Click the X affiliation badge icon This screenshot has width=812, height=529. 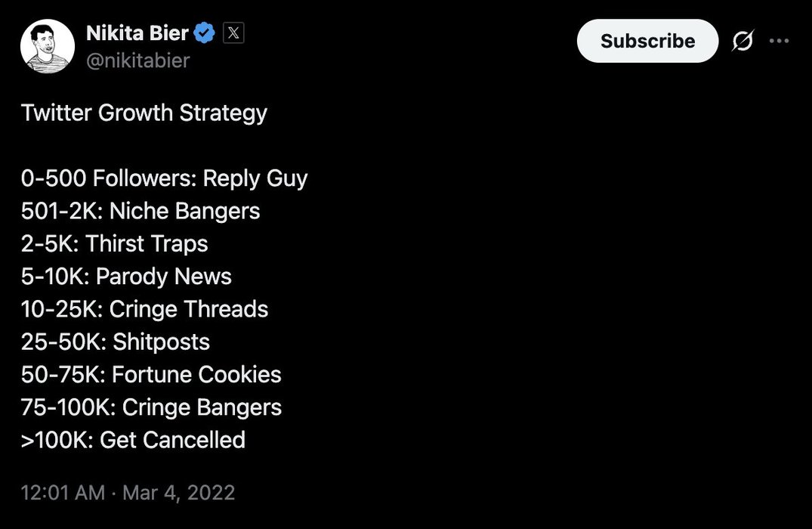(233, 34)
